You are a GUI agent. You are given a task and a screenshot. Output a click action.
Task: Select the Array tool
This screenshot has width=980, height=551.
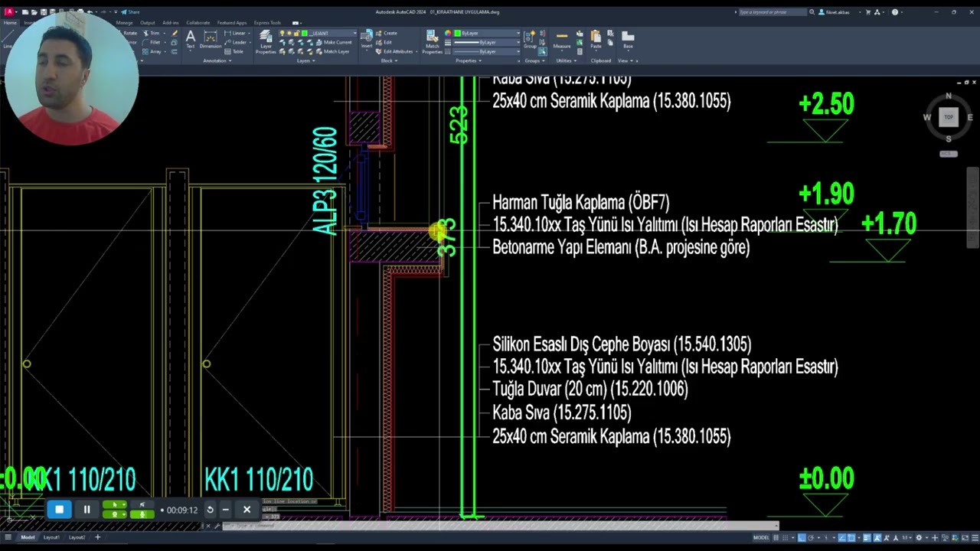pos(152,52)
